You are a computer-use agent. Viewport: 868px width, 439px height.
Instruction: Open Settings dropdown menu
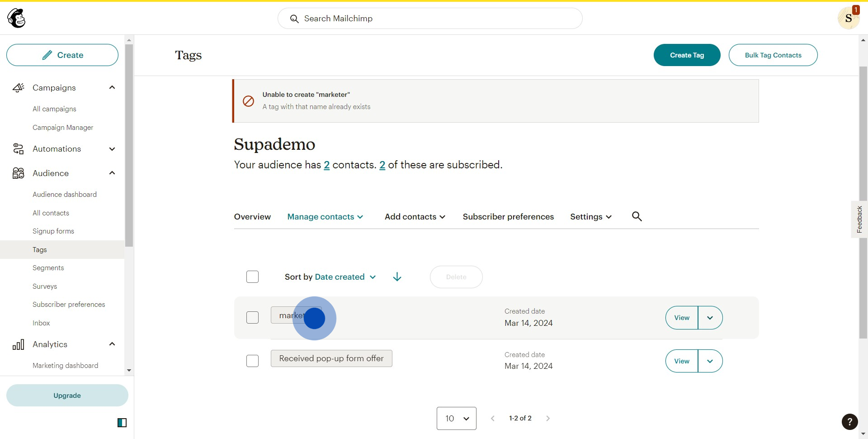(591, 217)
